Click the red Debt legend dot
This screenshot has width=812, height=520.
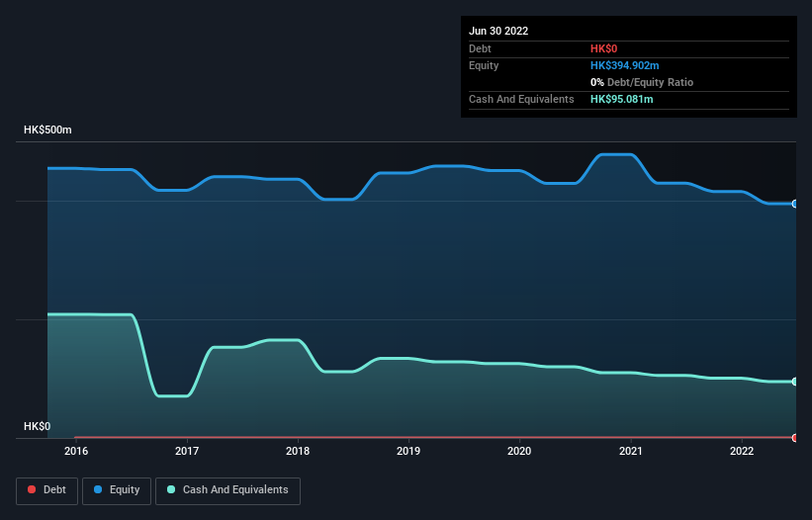point(32,489)
